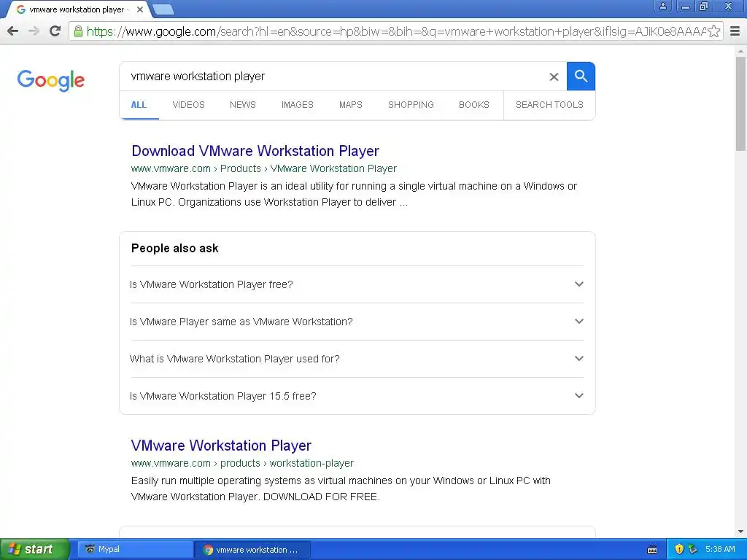The height and width of the screenshot is (560, 747).
Task: Click the keyboard icon on taskbar
Action: pyautogui.click(x=652, y=550)
